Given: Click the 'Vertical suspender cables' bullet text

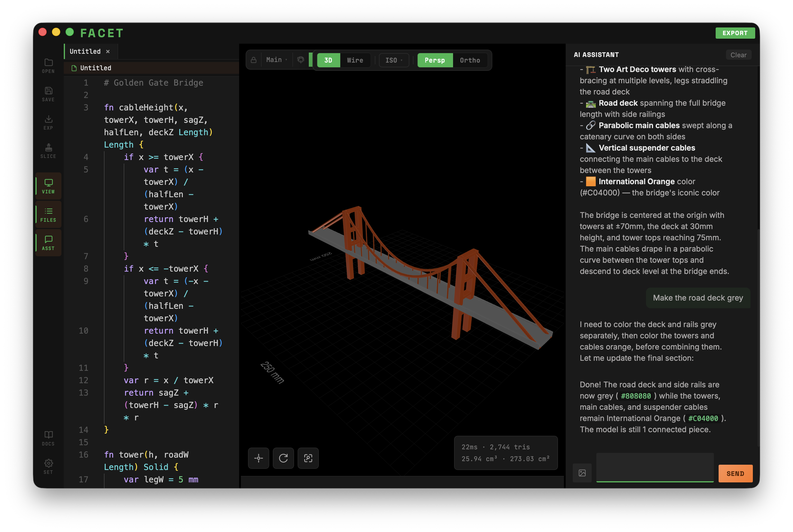Looking at the screenshot, I should click(647, 148).
